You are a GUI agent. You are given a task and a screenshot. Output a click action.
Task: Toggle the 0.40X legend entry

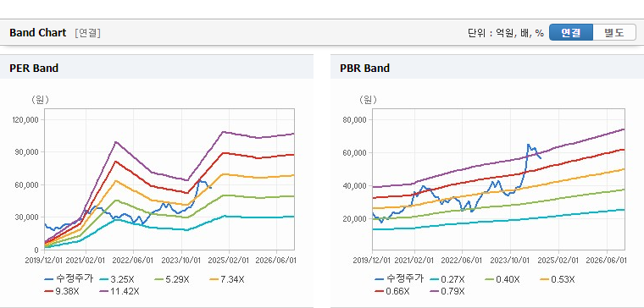pos(502,280)
